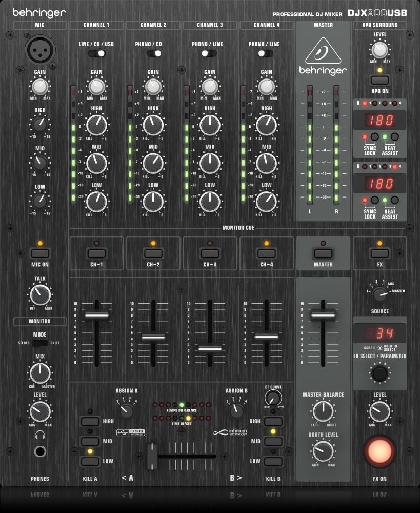Click the Source selector rotary knob

tap(379, 294)
